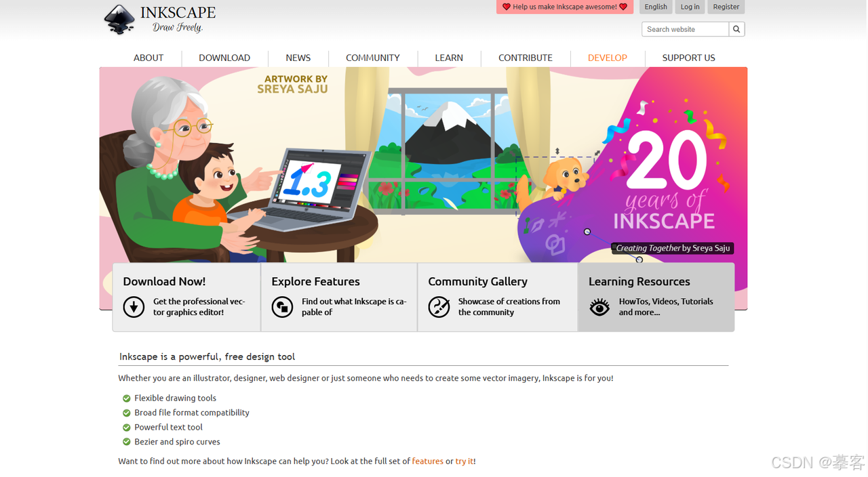868x477 pixels.
Task: Click Help us make Inkscape awesome button
Action: coord(565,7)
